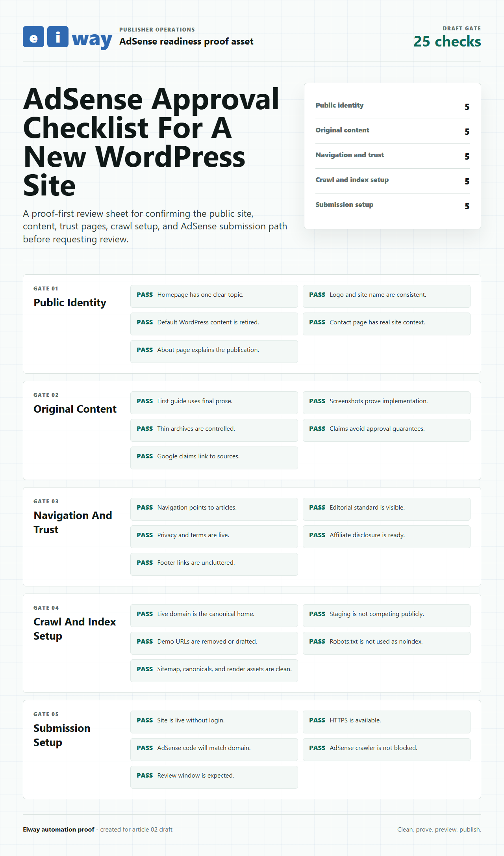Click 'Demo URLs are removed or drafted.' check
504x856 pixels.
coord(214,643)
